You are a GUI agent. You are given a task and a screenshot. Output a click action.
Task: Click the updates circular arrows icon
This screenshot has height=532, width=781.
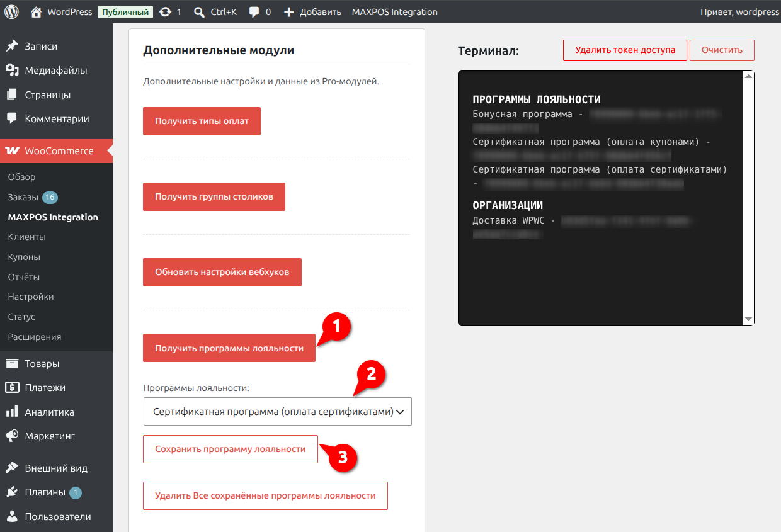point(165,12)
